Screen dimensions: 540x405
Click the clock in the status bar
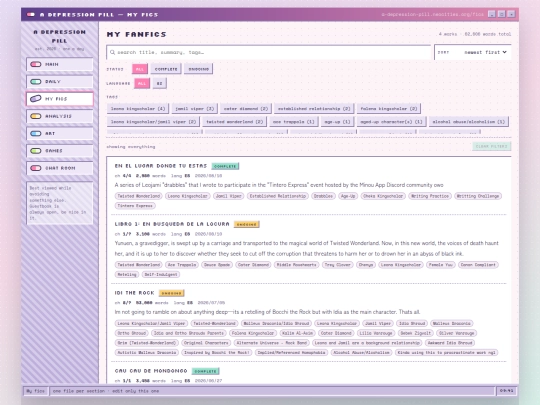[506, 391]
